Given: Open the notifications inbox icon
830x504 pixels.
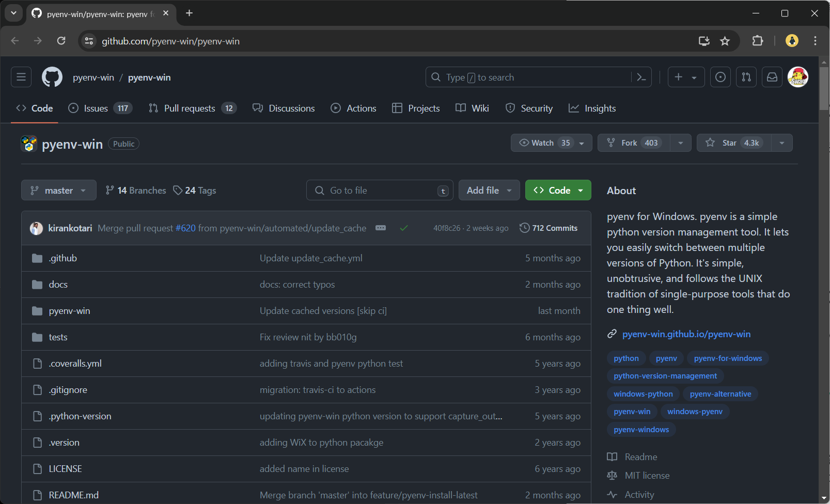Looking at the screenshot, I should [x=772, y=77].
